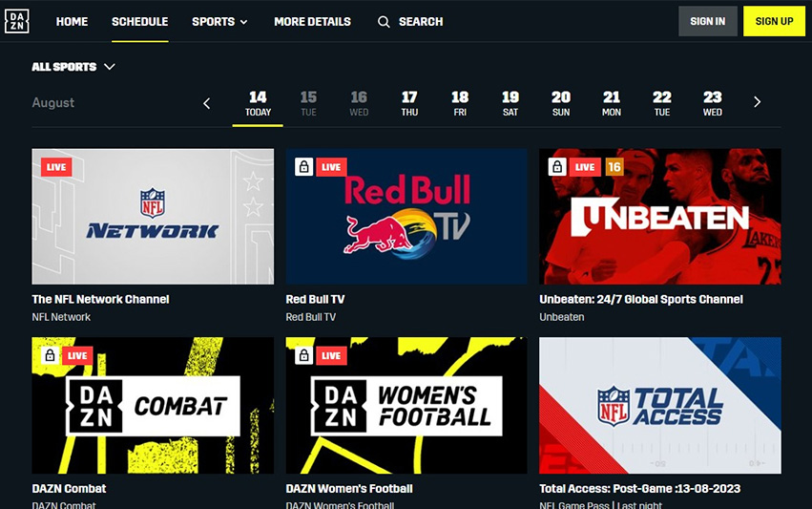The image size is (812, 509).
Task: Select 16 Wed date tab
Action: (x=359, y=104)
